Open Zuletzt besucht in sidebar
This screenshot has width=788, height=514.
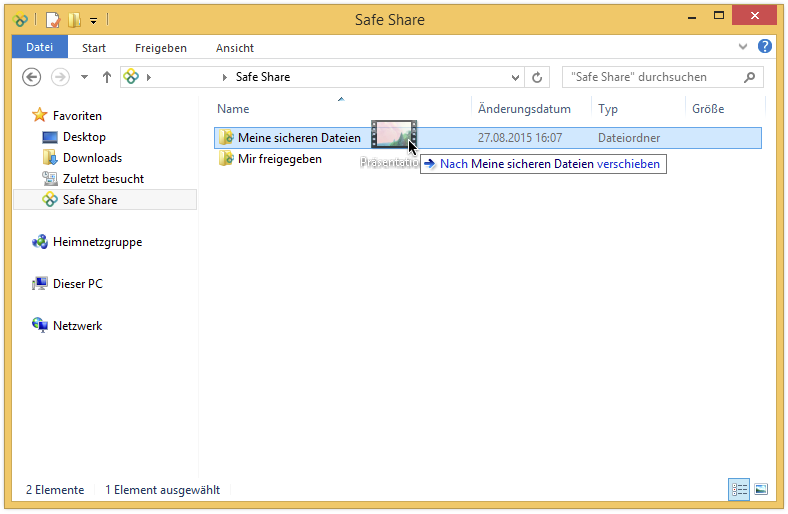coord(104,179)
